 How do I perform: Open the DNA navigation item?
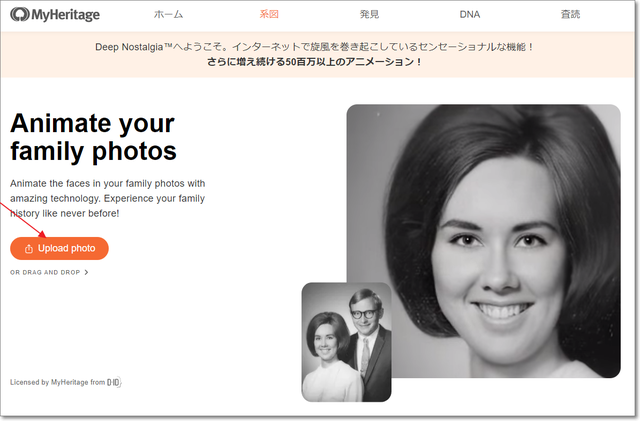coord(469,15)
